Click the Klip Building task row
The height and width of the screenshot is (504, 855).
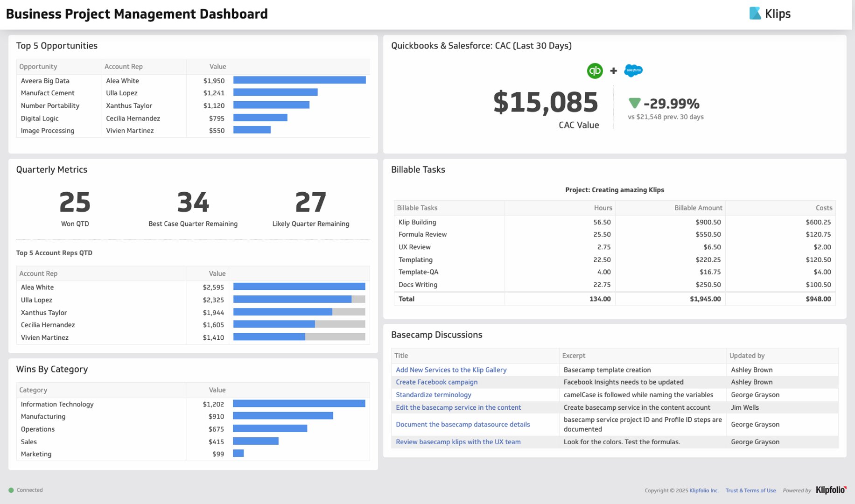(x=615, y=222)
